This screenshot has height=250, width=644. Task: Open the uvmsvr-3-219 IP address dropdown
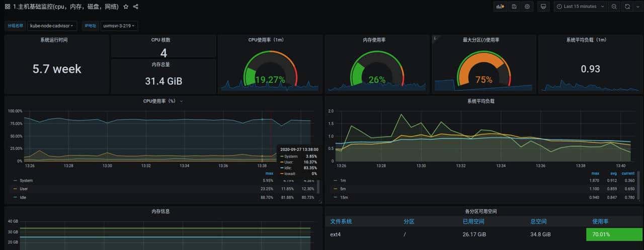click(x=119, y=26)
